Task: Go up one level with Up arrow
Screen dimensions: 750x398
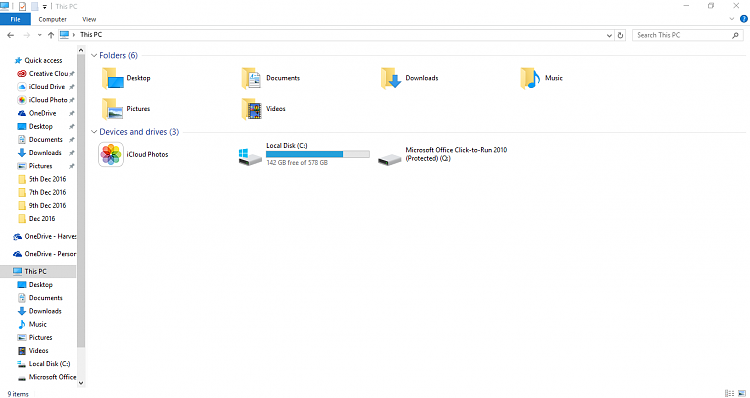Action: (x=51, y=35)
